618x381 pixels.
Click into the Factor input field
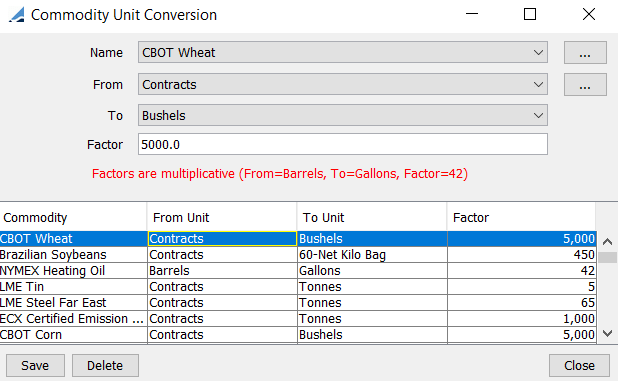click(343, 144)
